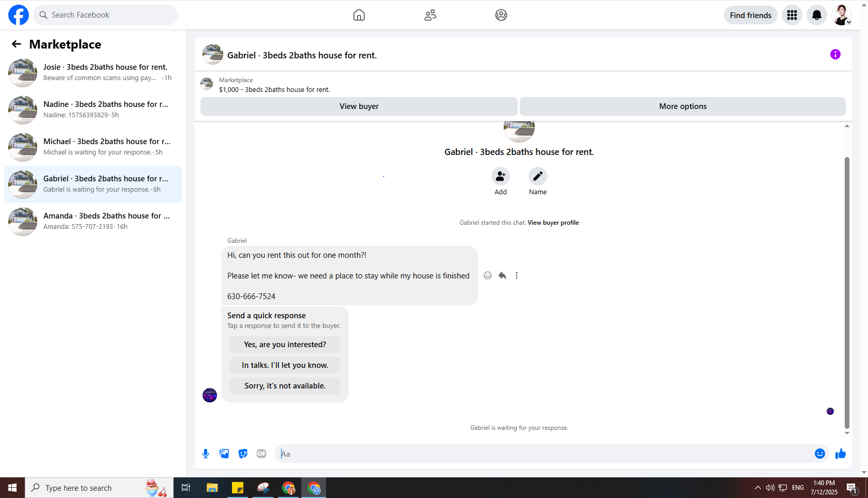This screenshot has width=868, height=498.
Task: Attach a file with the photo icon
Action: point(224,454)
